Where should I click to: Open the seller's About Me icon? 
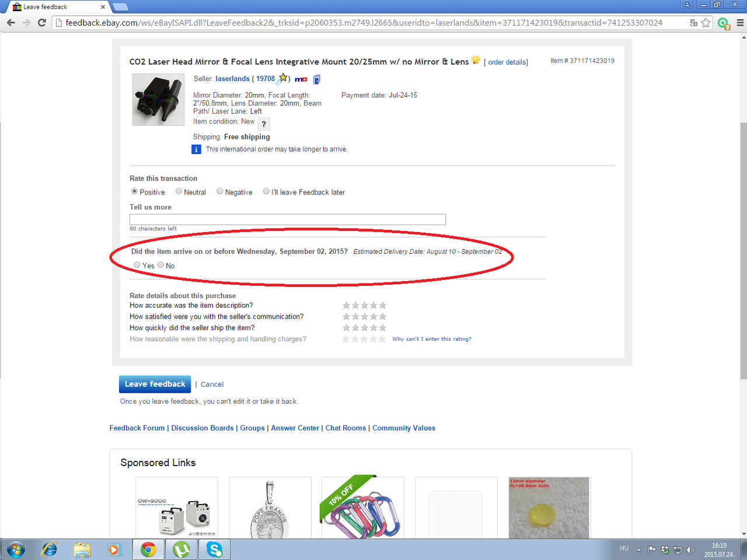pos(301,79)
